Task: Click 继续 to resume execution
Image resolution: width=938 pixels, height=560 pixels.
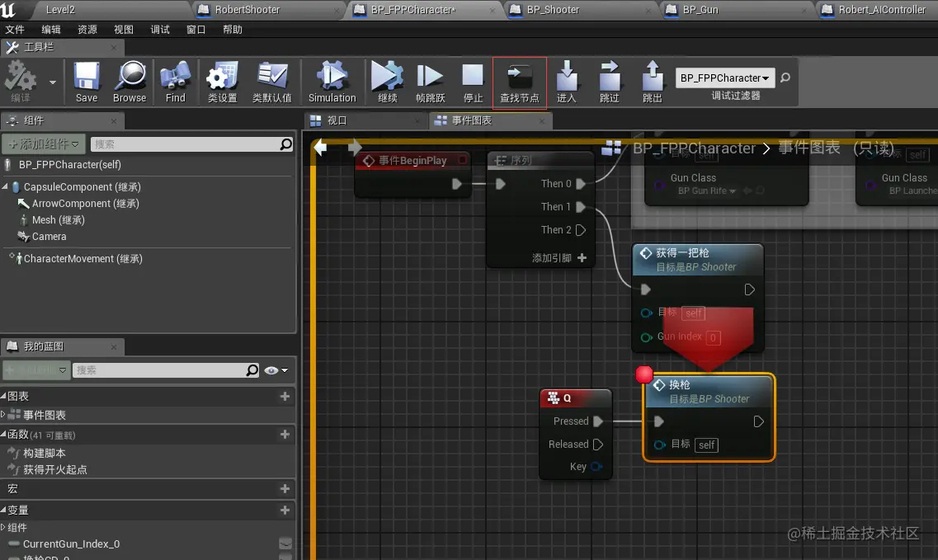Action: click(x=387, y=82)
